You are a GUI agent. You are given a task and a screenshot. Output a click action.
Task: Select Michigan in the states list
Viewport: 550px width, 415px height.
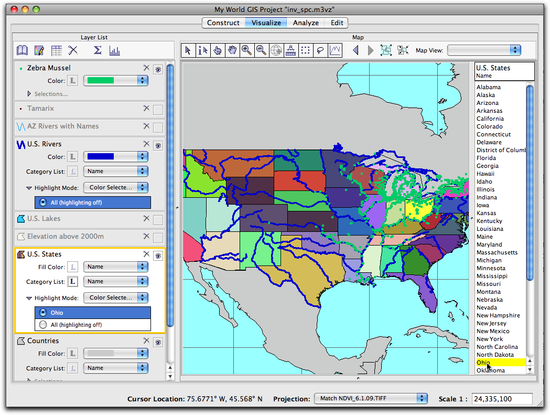tap(489, 260)
